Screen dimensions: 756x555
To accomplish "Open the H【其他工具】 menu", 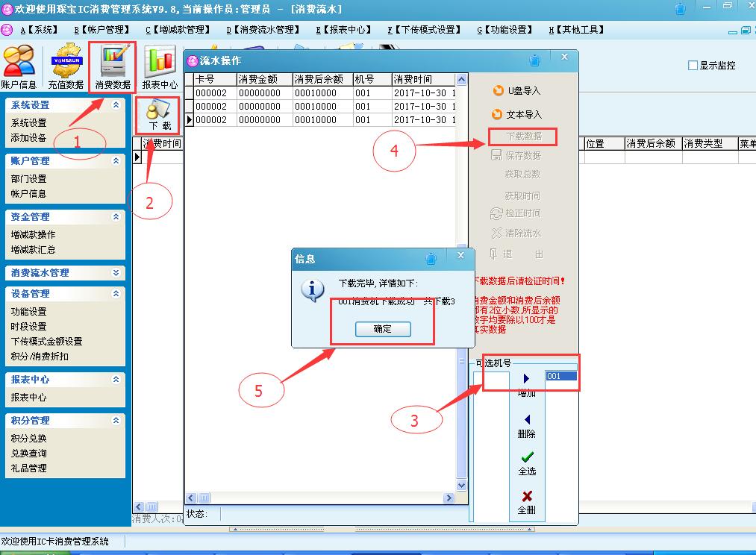I will (576, 30).
